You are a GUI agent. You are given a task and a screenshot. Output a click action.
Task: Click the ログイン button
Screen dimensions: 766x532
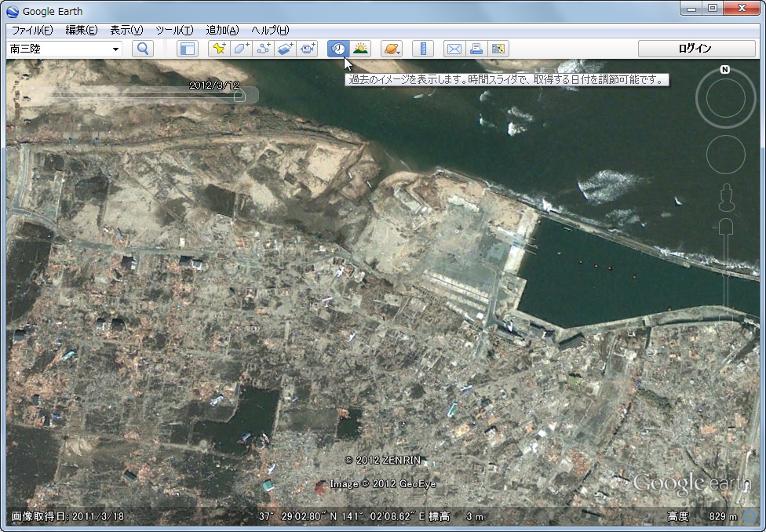coord(697,49)
